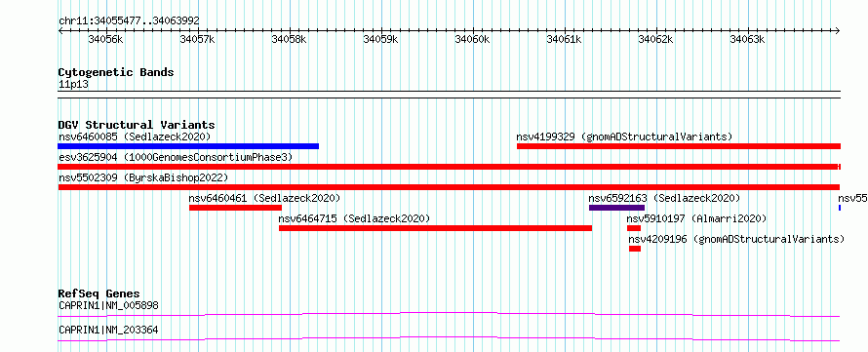Click the ruler's right arrowhead
Viewport: 868px width, 352px height.
[838, 31]
